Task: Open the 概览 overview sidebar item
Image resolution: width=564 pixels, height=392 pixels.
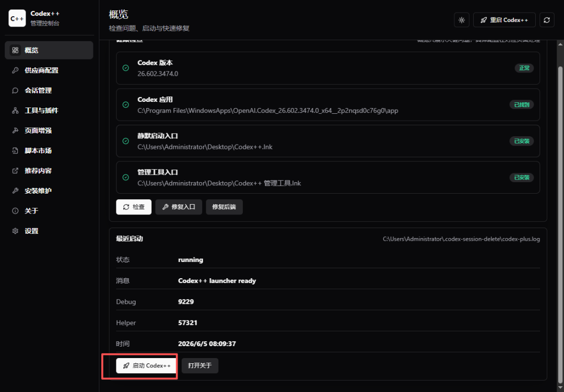Action: point(49,50)
